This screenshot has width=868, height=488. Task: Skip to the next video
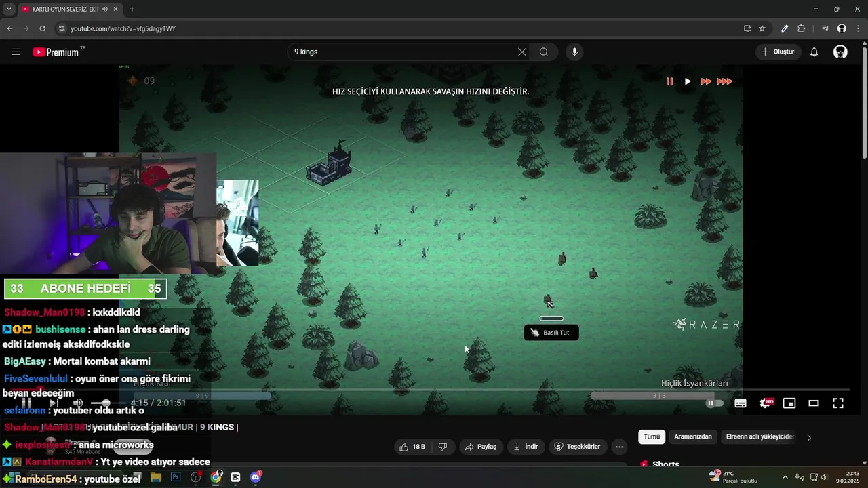point(54,403)
